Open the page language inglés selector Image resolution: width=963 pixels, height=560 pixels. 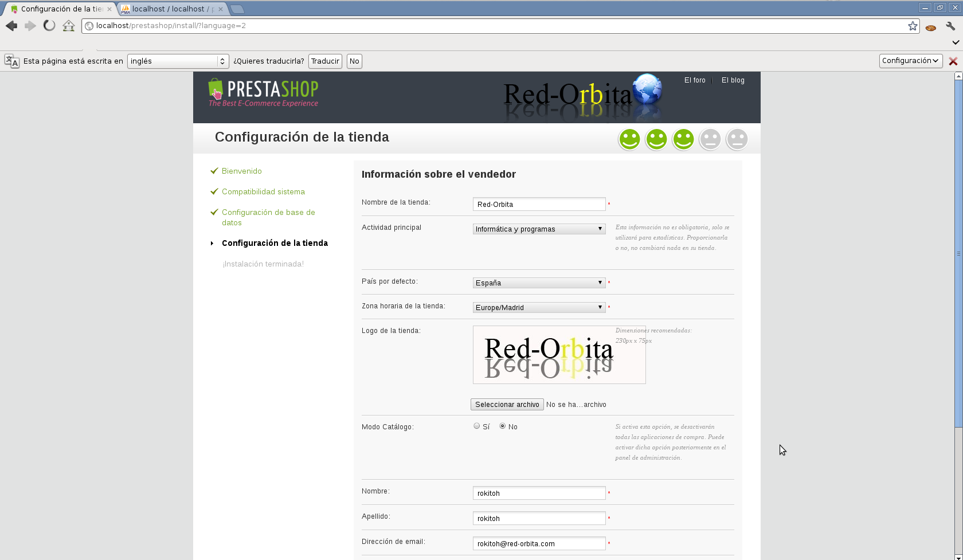point(178,61)
